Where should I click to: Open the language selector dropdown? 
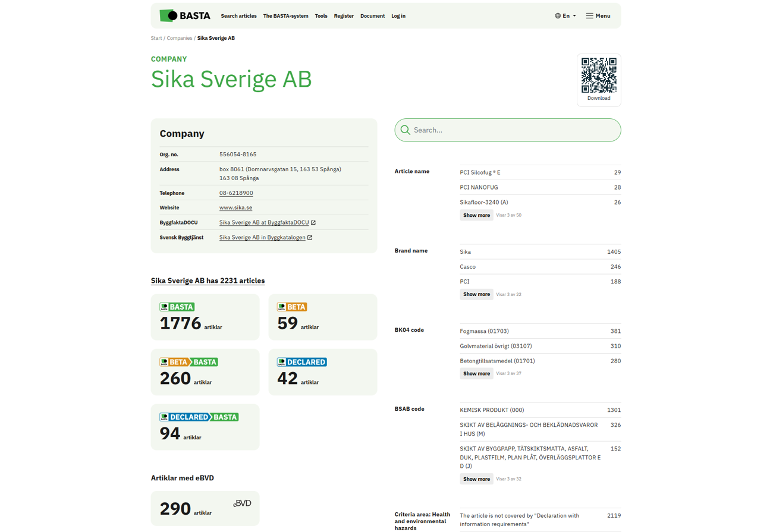pos(565,16)
